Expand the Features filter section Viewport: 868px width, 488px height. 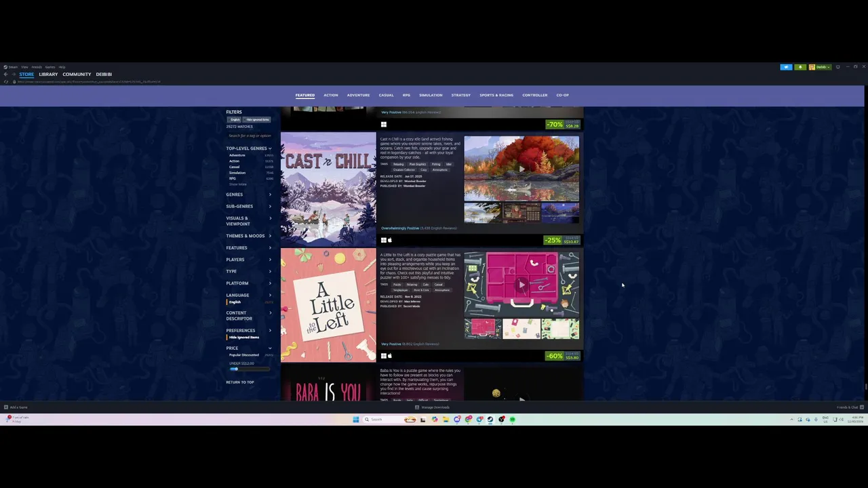pos(249,248)
